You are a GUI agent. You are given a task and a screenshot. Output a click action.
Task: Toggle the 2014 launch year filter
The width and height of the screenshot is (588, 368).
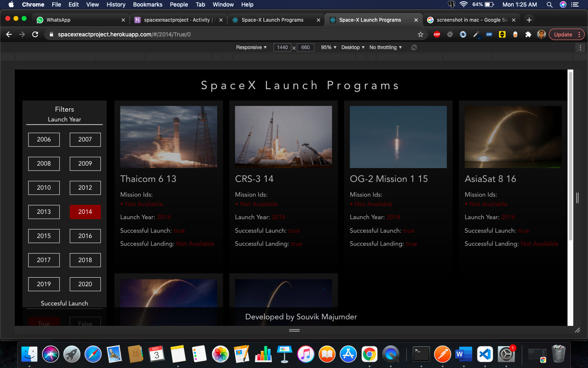(85, 212)
